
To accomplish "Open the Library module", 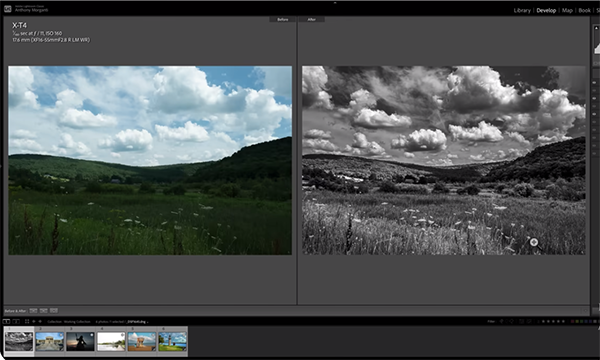I will (x=522, y=10).
